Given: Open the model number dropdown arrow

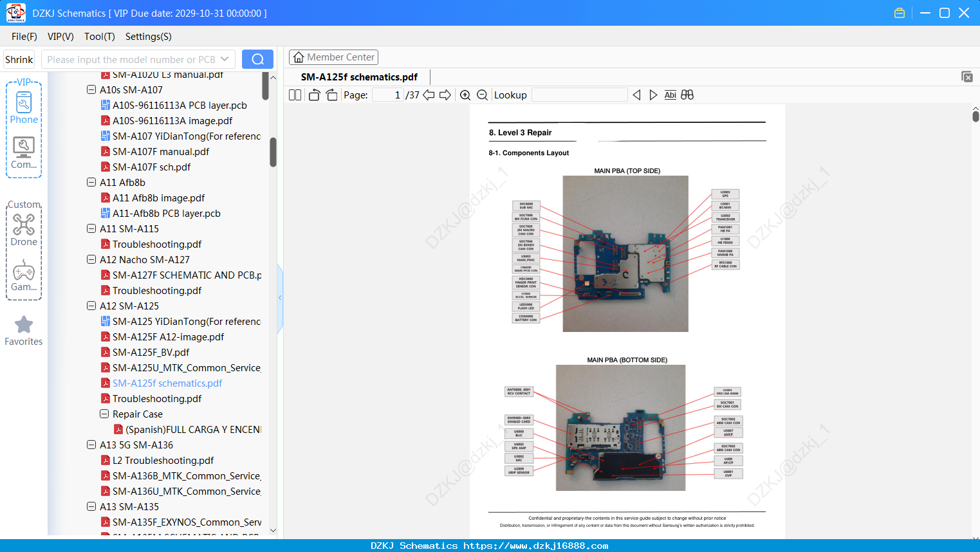Looking at the screenshot, I should click(x=225, y=59).
